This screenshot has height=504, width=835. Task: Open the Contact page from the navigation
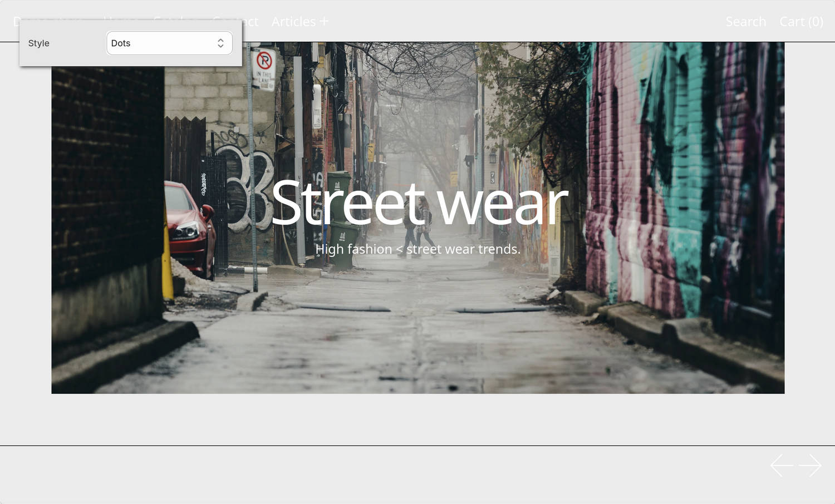(x=234, y=22)
